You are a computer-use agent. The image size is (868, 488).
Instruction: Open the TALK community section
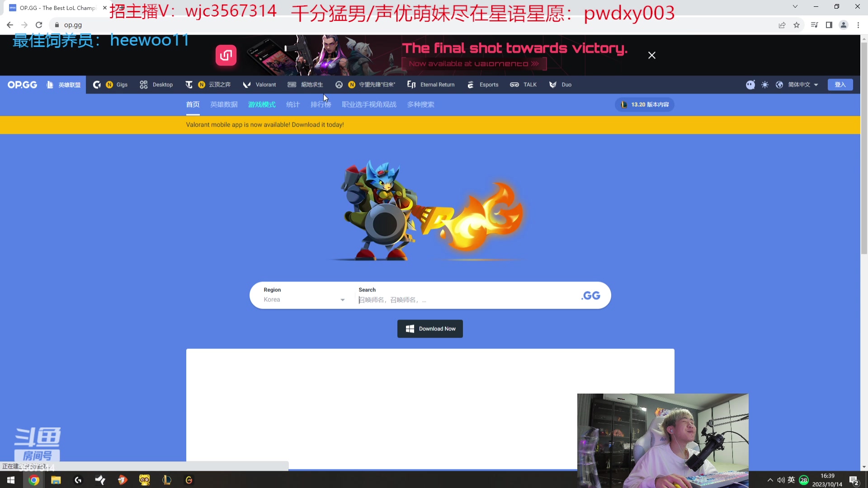pos(524,84)
